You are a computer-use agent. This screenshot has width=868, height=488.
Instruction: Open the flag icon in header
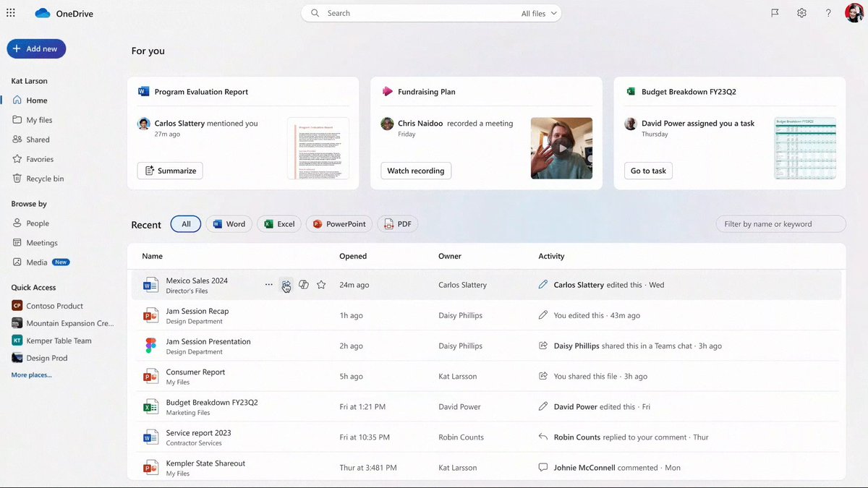coord(775,13)
